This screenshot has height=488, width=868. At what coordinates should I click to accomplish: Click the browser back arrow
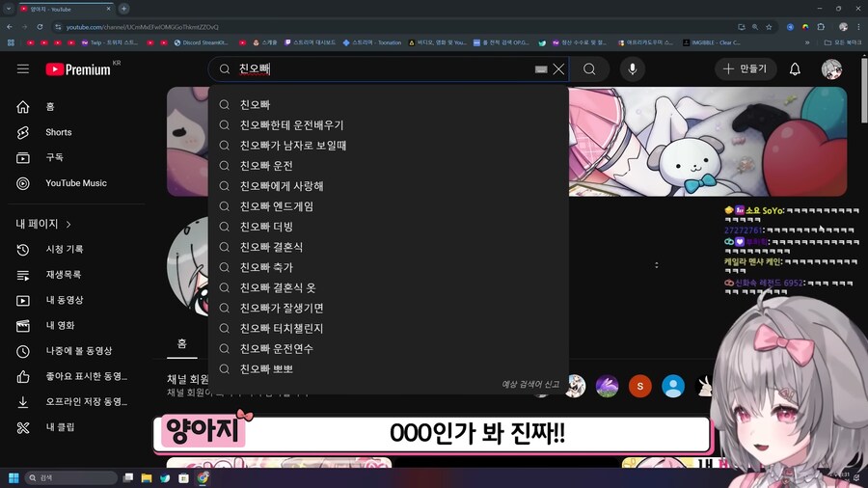click(x=10, y=27)
